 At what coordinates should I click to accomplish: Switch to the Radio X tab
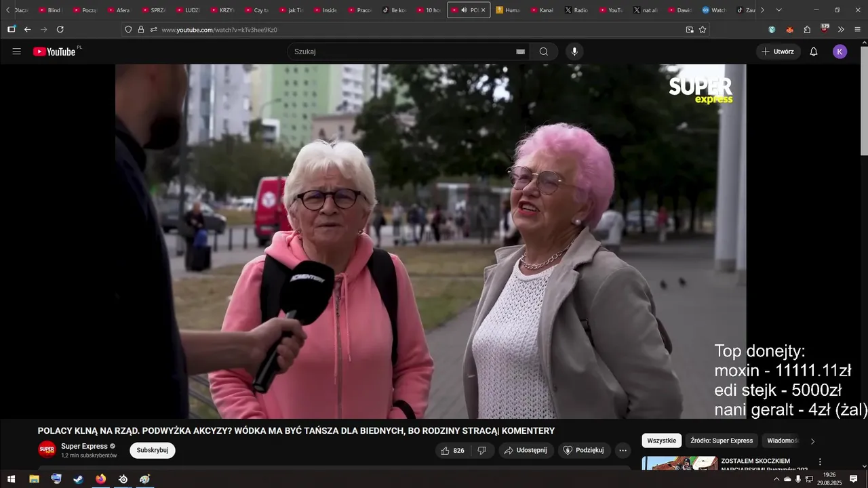pyautogui.click(x=576, y=10)
